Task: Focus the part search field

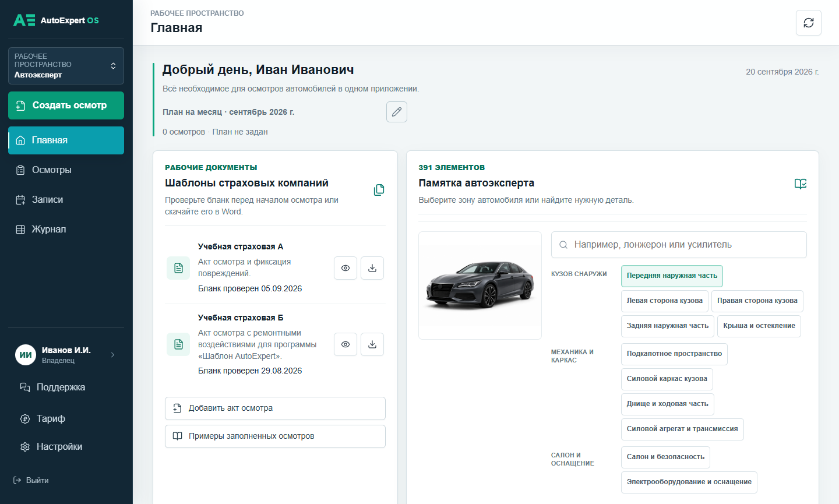Action: (679, 245)
